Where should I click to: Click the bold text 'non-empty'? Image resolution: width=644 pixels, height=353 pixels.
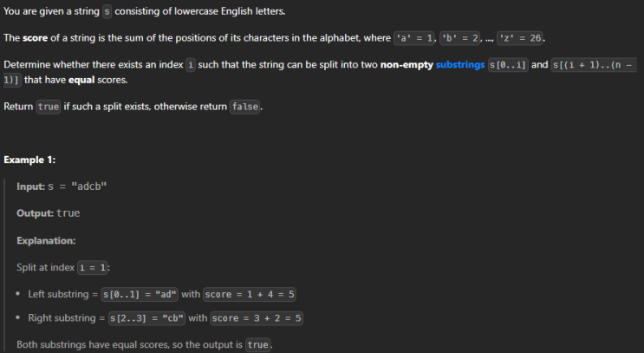tap(407, 65)
